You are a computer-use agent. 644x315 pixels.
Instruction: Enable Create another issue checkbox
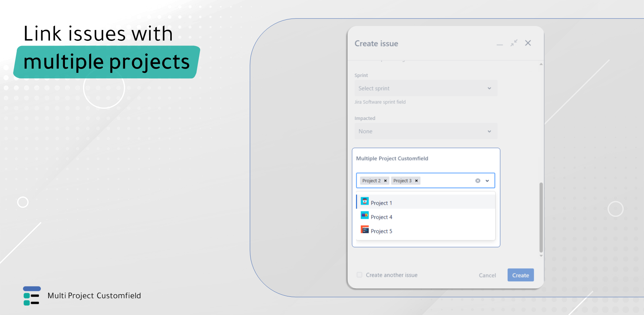[359, 275]
